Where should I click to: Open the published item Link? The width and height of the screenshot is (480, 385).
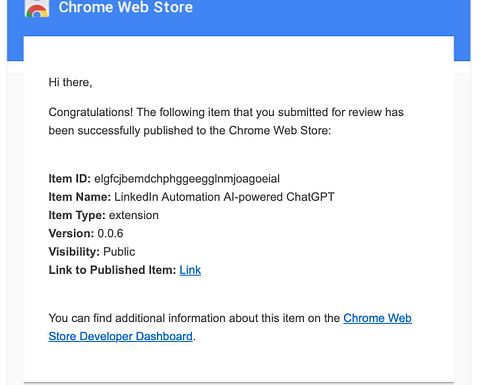(x=190, y=270)
